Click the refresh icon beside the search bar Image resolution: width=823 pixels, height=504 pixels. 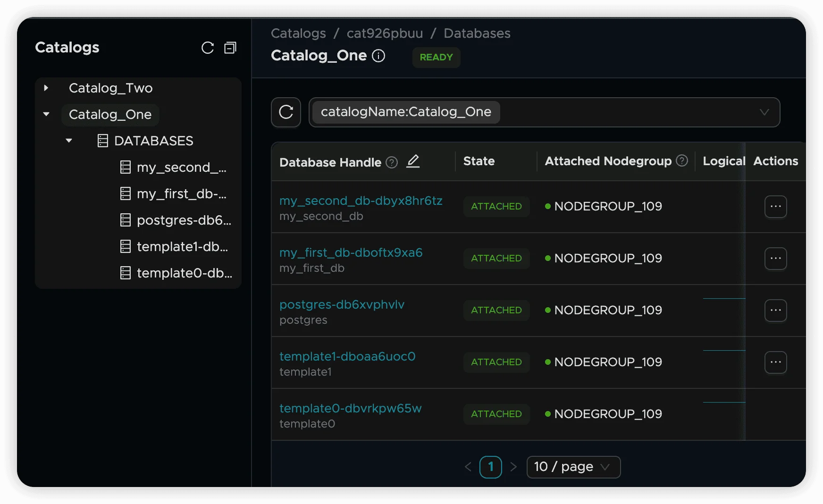pyautogui.click(x=286, y=112)
